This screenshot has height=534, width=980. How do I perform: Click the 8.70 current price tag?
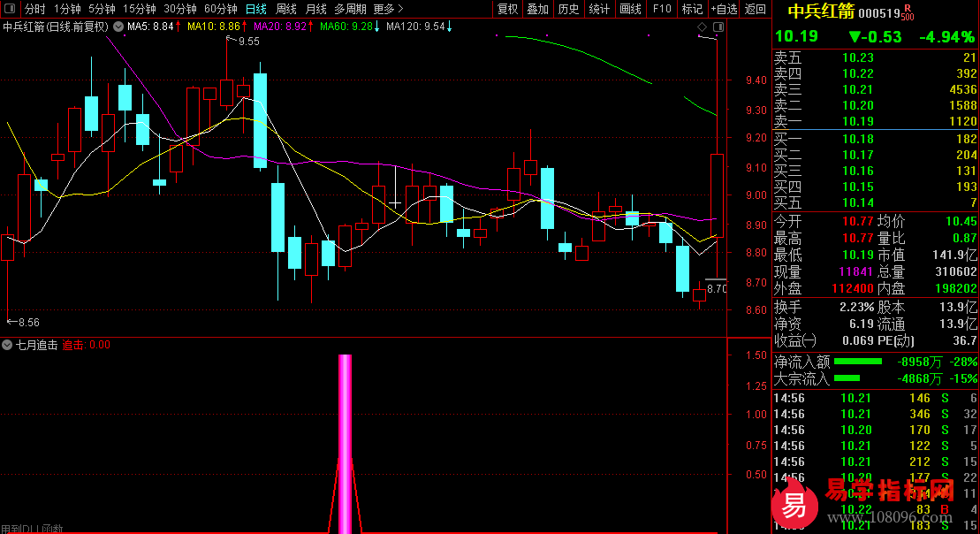point(717,289)
